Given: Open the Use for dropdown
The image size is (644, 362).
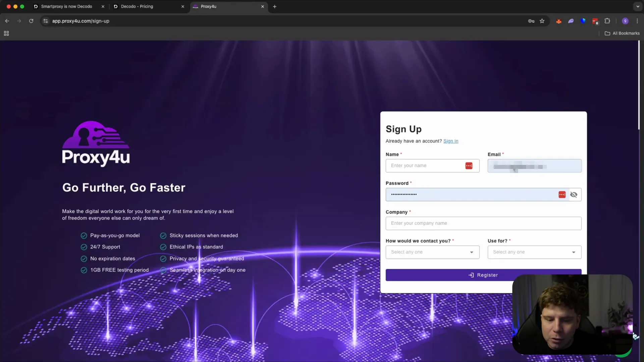Looking at the screenshot, I should click(535, 252).
